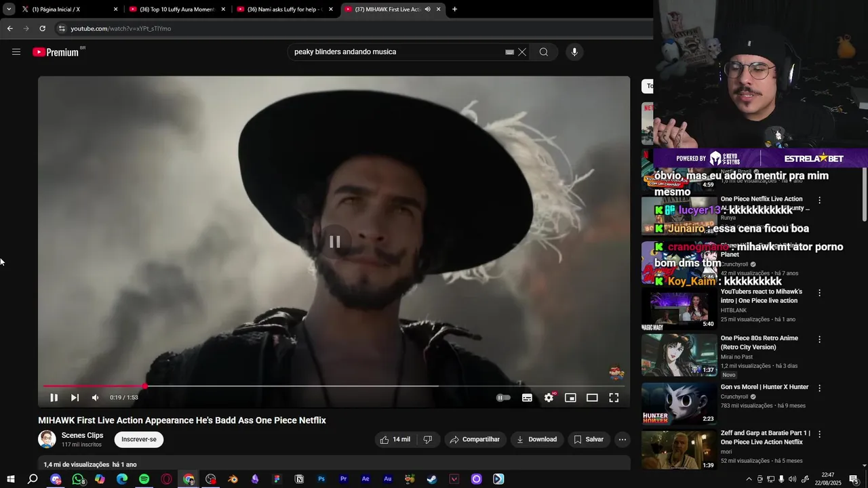Screen dimensions: 868x488
Task: Mute the video player volume
Action: tap(95, 398)
